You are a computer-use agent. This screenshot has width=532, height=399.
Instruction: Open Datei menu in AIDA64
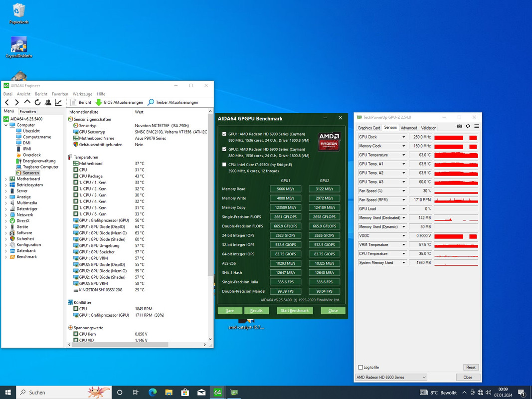[x=8, y=94]
